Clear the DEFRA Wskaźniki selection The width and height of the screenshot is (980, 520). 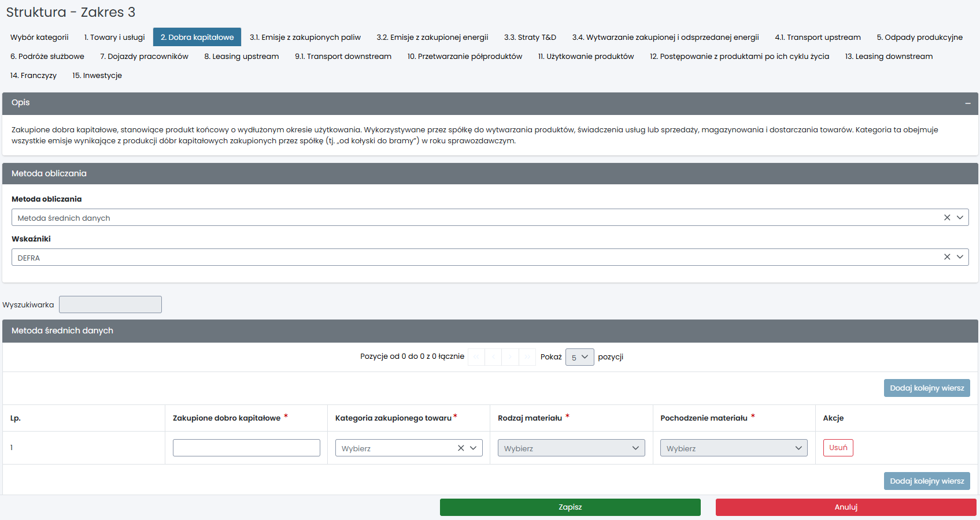pyautogui.click(x=947, y=257)
